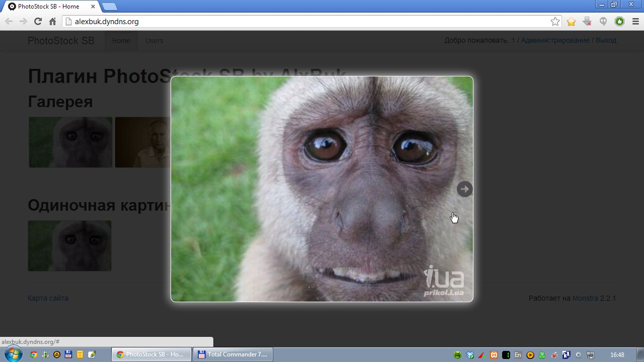
Task: Click the En language indicator in tray
Action: [x=518, y=355]
